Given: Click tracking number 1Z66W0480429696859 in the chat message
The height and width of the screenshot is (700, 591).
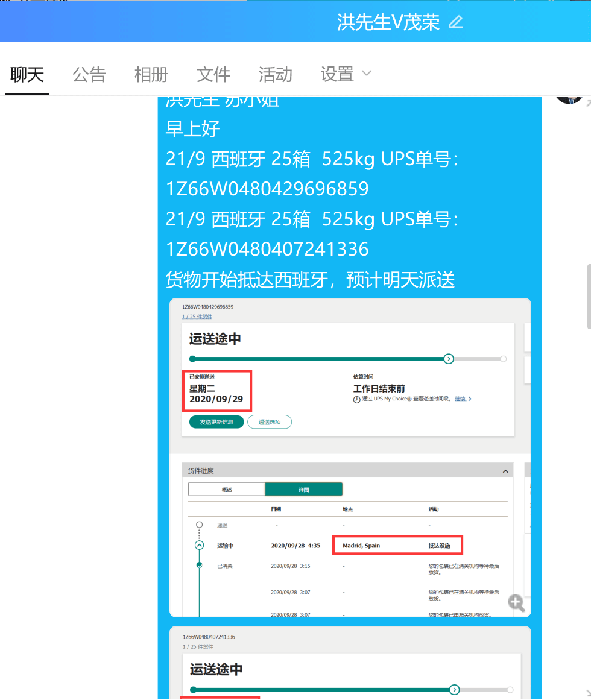Looking at the screenshot, I should 267,189.
